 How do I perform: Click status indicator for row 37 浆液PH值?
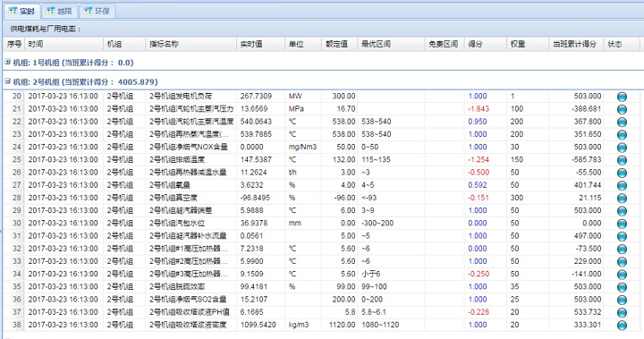622,313
